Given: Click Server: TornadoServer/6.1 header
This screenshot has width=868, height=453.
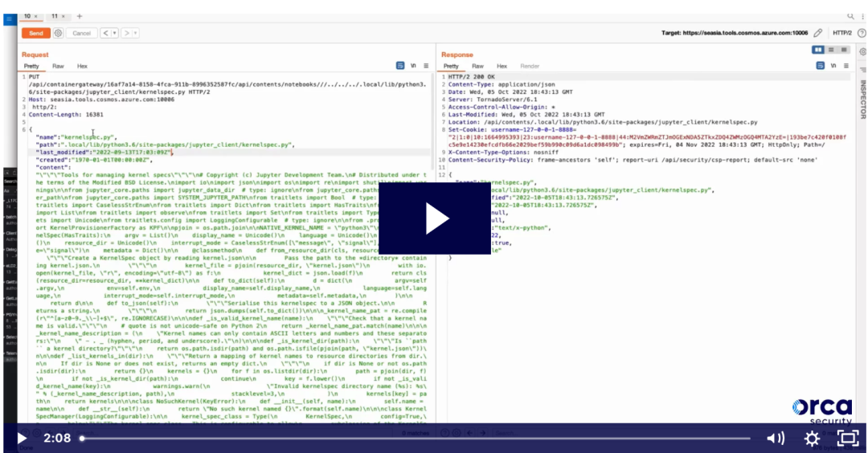Looking at the screenshot, I should point(493,100).
